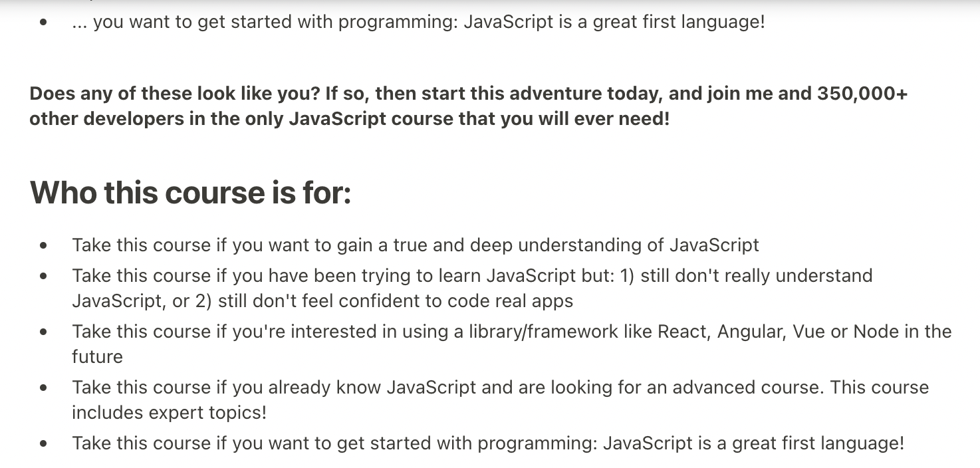The width and height of the screenshot is (980, 468).
Task: Click "still don't feel confident to code real apps"
Action: tap(395, 301)
